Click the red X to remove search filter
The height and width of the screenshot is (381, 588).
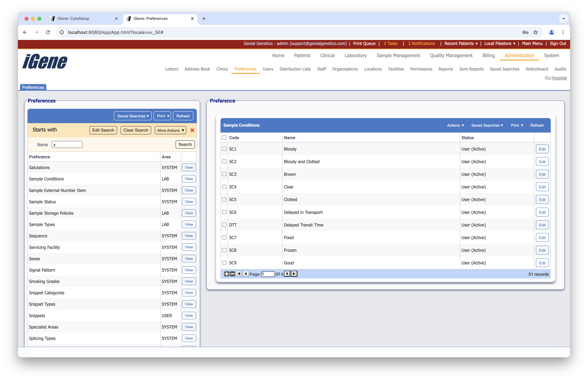click(193, 130)
